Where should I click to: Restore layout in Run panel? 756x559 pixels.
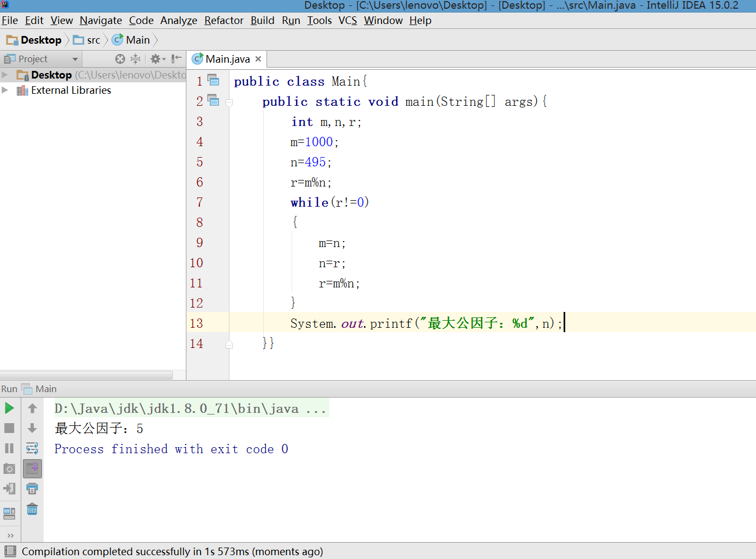pos(9,513)
